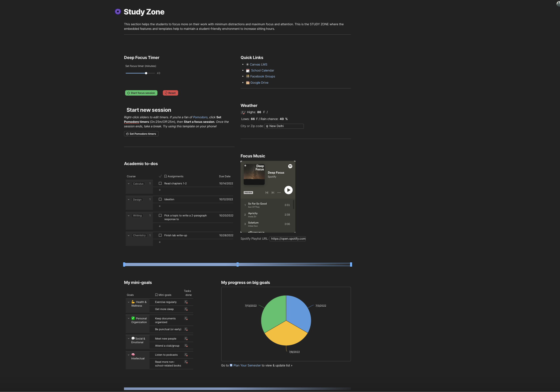Click formula icon beside Exercise regularly
560x392 pixels.
pos(186,302)
